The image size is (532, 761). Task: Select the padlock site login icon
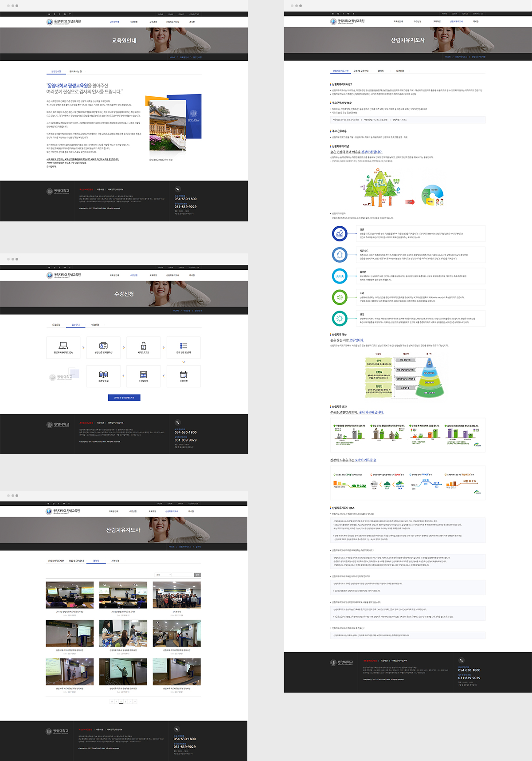click(x=143, y=345)
